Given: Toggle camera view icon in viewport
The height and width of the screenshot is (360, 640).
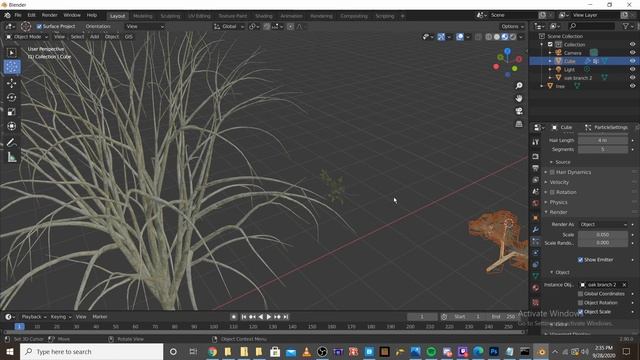Looking at the screenshot, I should tap(519, 111).
